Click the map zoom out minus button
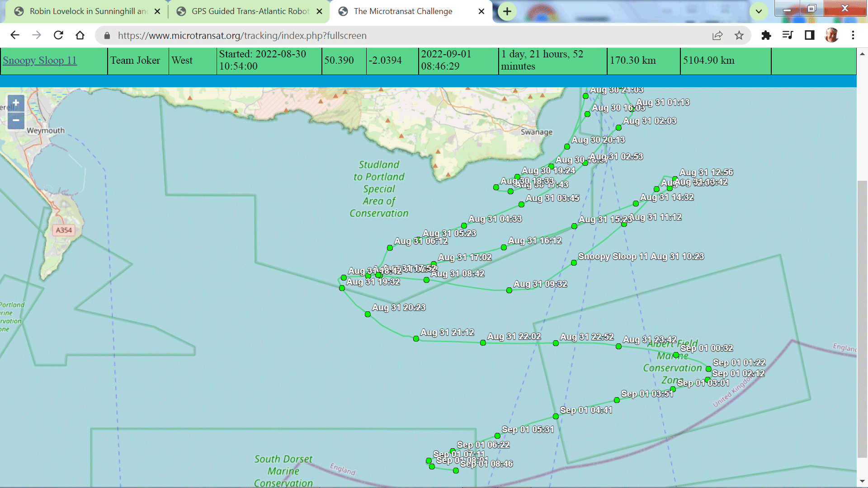 (16, 120)
